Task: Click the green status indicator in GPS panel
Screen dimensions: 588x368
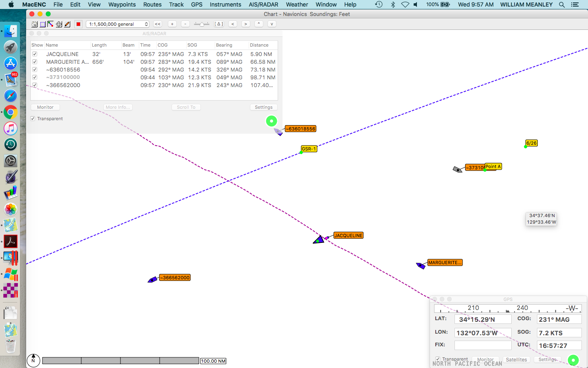Action: [573, 360]
